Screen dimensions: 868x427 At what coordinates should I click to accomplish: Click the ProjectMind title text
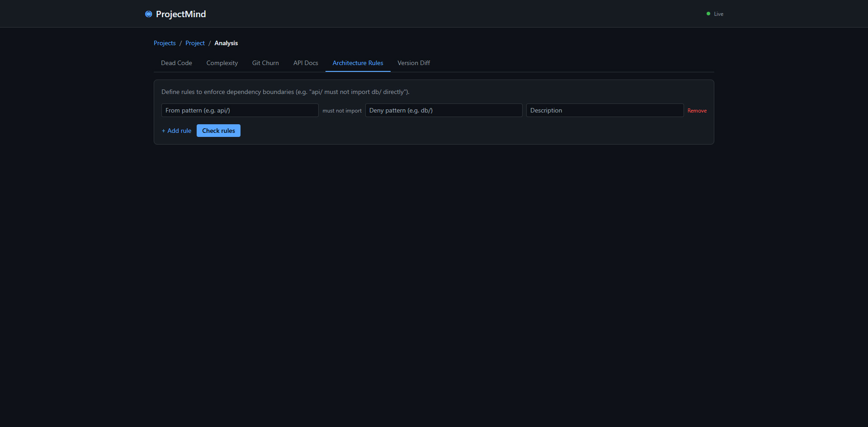point(181,14)
